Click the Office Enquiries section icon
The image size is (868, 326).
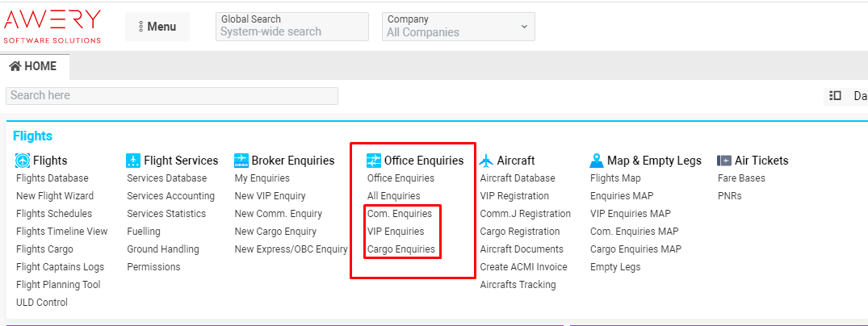pyautogui.click(x=374, y=161)
